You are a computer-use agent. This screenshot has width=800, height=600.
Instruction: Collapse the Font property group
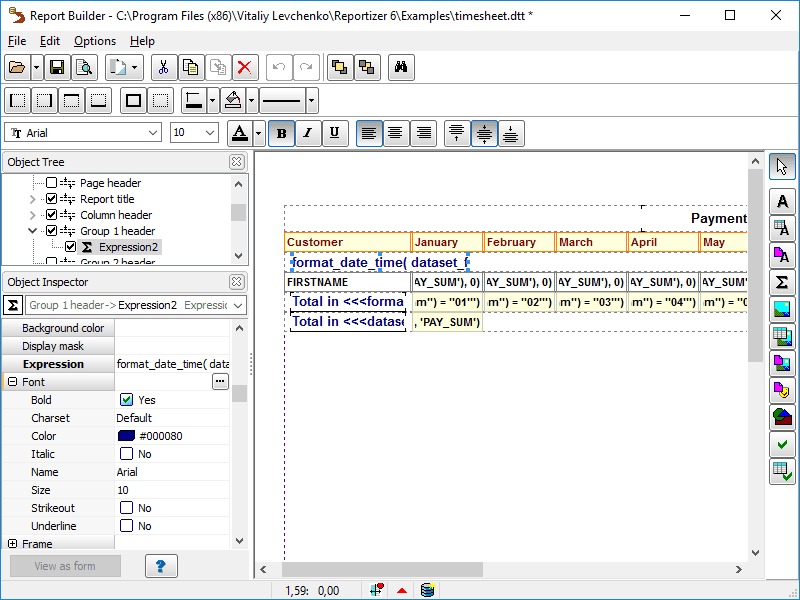tap(13, 382)
